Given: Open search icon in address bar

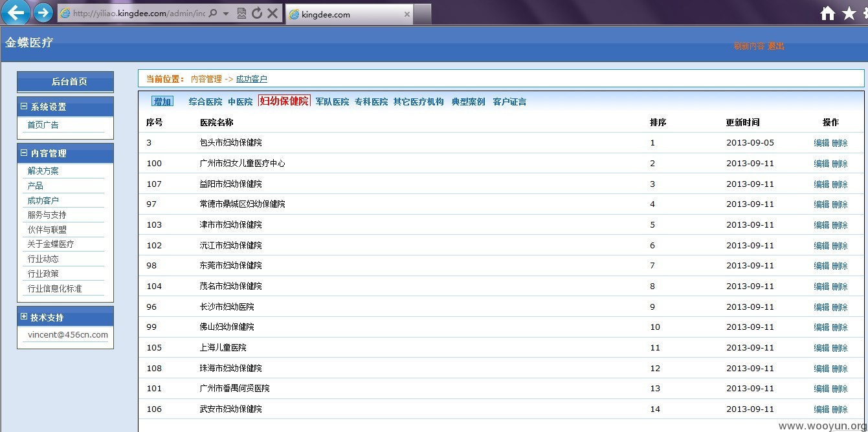Looking at the screenshot, I should click(213, 14).
